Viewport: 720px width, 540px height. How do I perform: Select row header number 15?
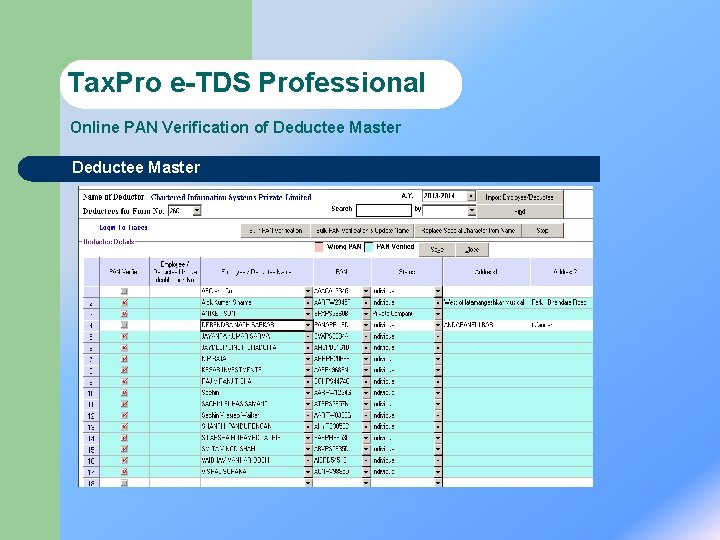click(x=91, y=449)
